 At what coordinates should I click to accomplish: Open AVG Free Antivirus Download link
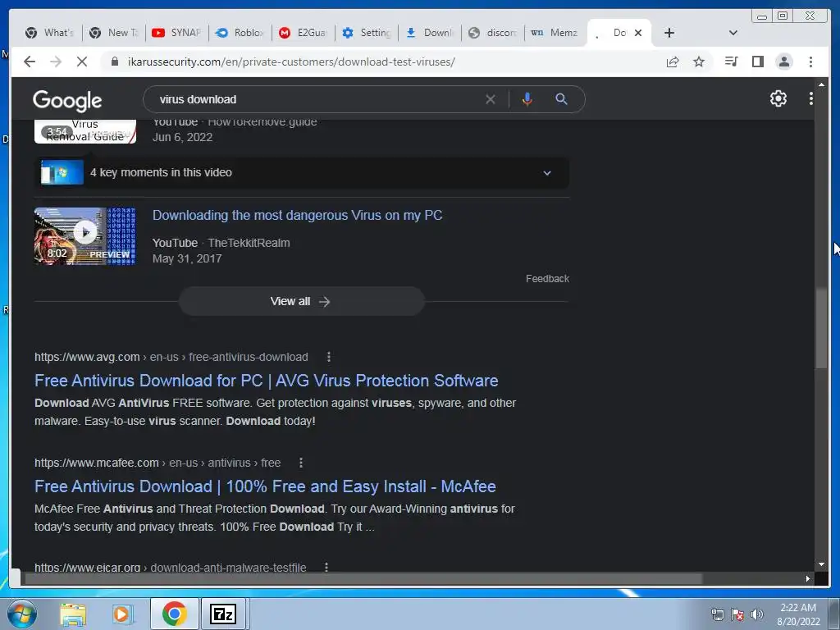[267, 381]
